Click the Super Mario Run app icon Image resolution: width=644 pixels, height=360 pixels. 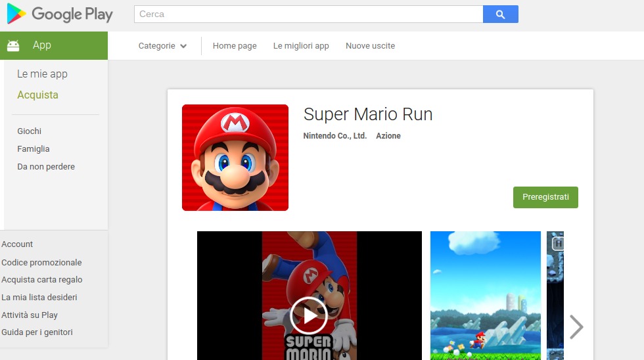(x=235, y=158)
